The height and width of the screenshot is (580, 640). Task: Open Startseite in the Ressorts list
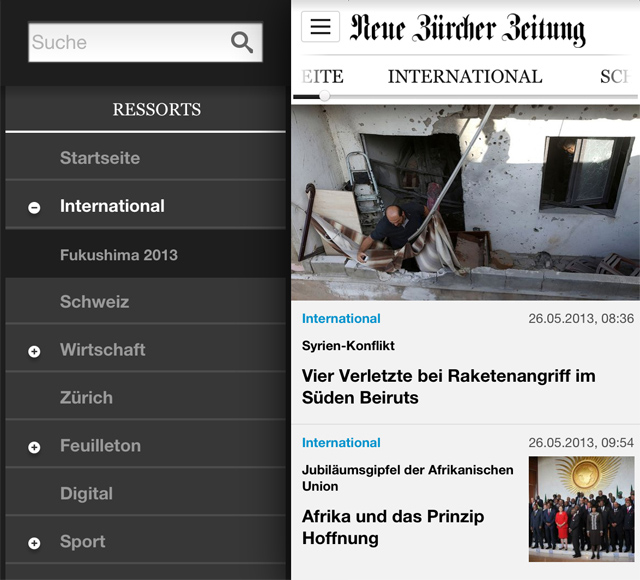[x=145, y=158]
